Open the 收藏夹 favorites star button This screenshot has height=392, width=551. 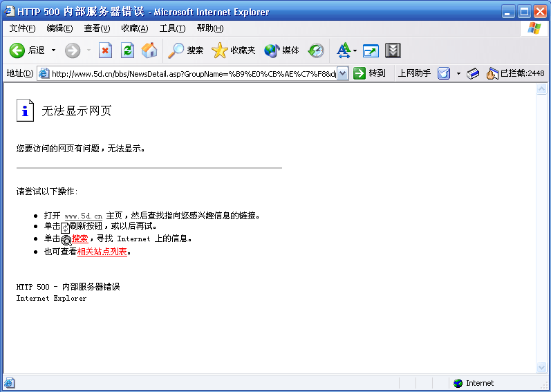pyautogui.click(x=234, y=50)
